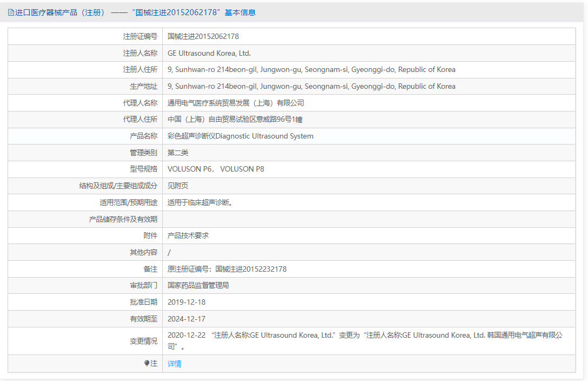Click the 生产地址 address value
The image size is (588, 381).
coord(312,86)
